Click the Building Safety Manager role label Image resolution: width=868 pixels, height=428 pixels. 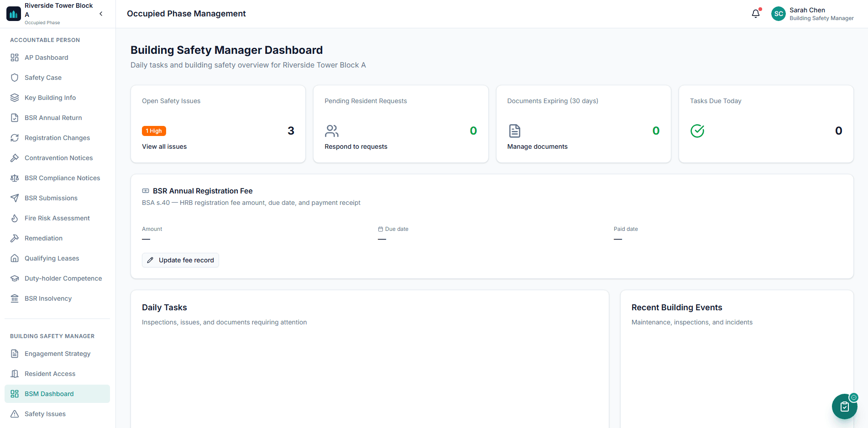[x=821, y=18]
